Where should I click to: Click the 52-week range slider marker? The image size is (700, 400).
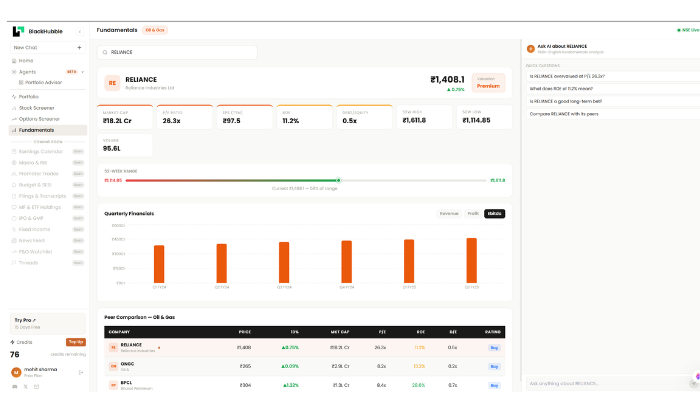coord(338,180)
